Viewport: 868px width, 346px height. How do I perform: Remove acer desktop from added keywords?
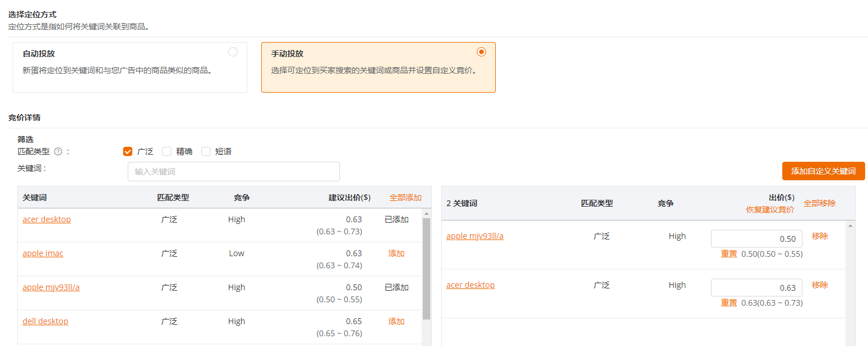tap(820, 285)
